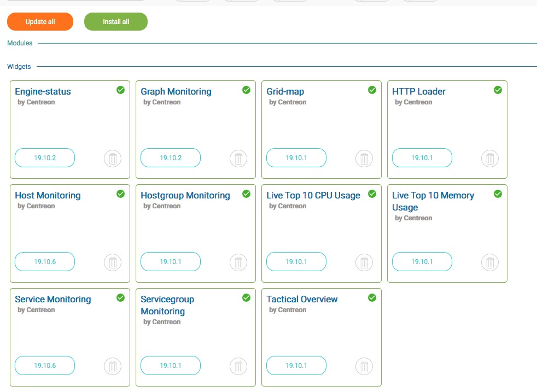Click the 19.10.6 version button on Host Monitoring
The image size is (537, 392).
pyautogui.click(x=45, y=262)
